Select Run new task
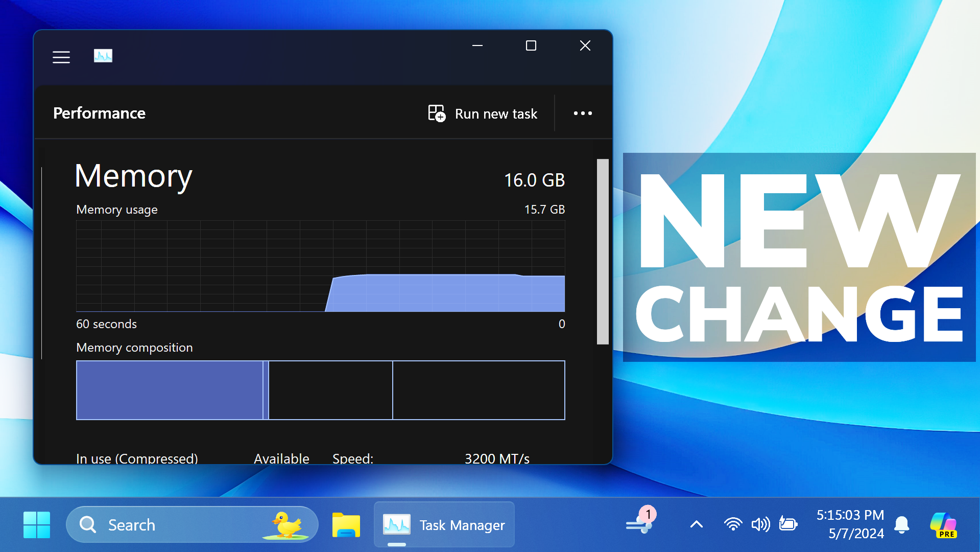The width and height of the screenshot is (980, 552). point(482,113)
